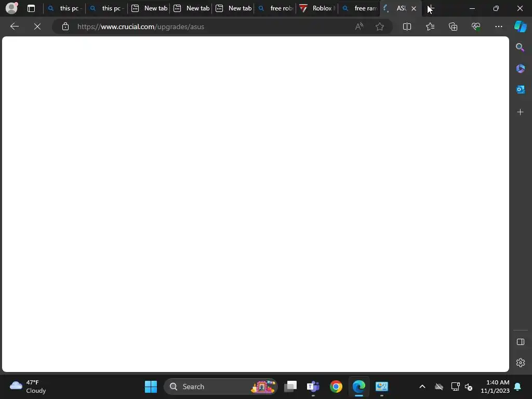Open network display tray icon

455,387
